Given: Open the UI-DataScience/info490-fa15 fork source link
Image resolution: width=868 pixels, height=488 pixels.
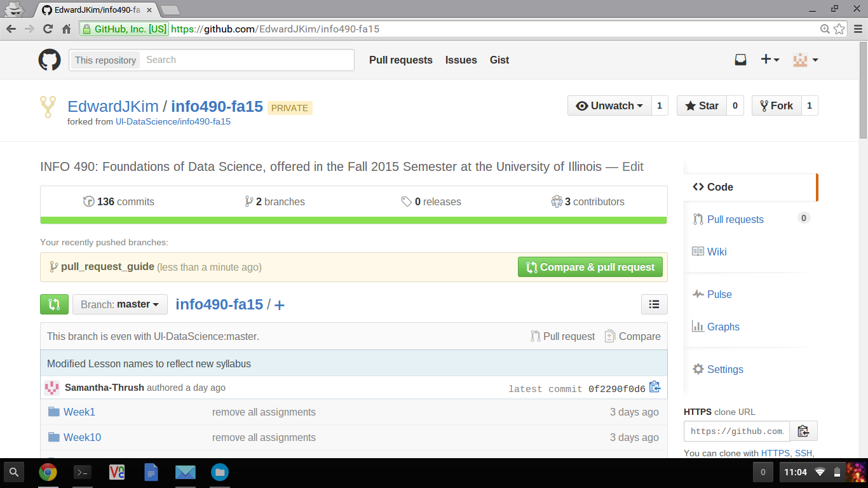Looking at the screenshot, I should coord(173,121).
